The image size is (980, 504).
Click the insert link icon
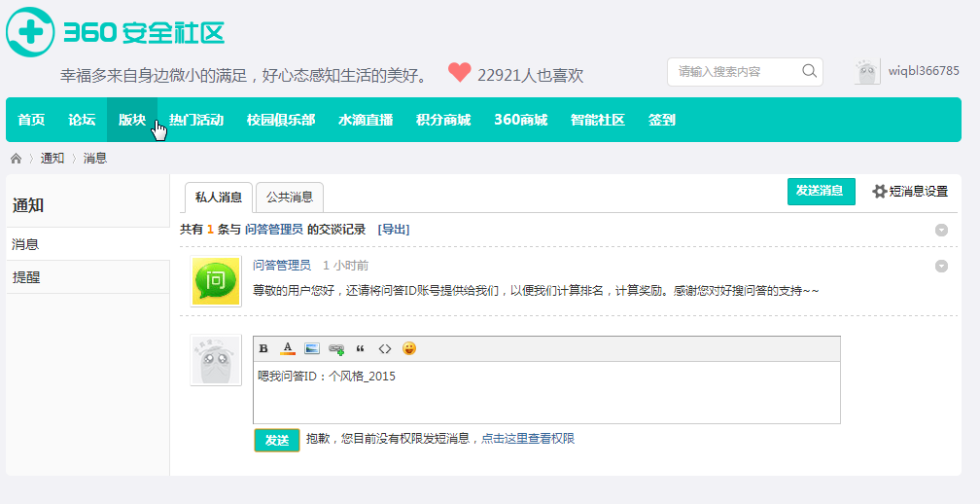tap(336, 348)
